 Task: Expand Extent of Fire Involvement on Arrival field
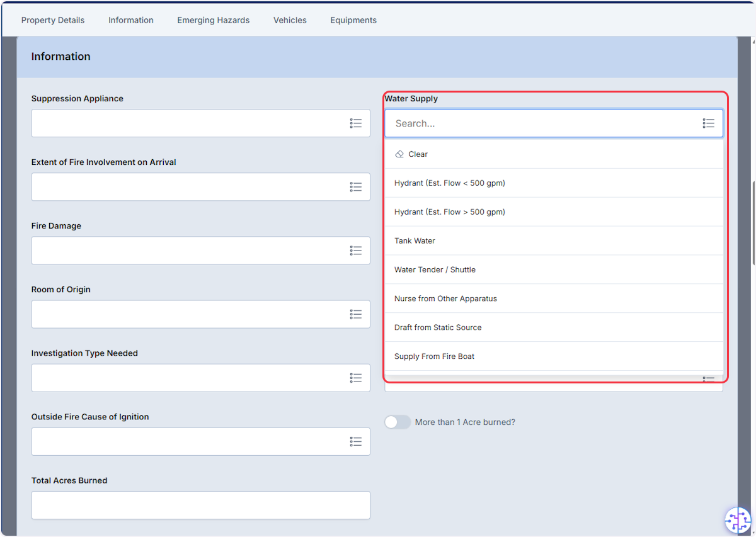coord(201,187)
